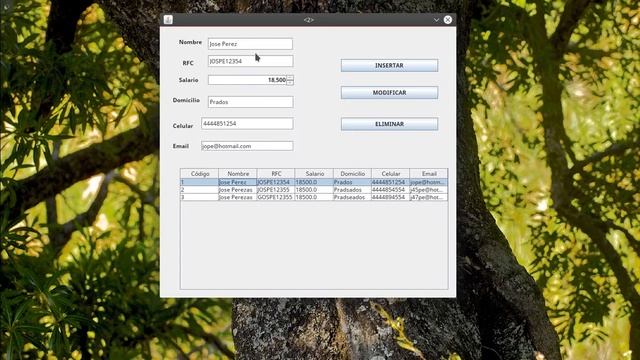Select table row with Código 2

(314, 190)
